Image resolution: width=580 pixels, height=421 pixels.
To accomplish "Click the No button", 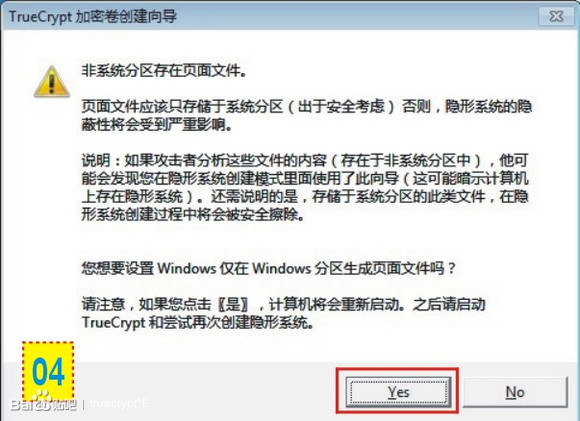I will [x=515, y=392].
